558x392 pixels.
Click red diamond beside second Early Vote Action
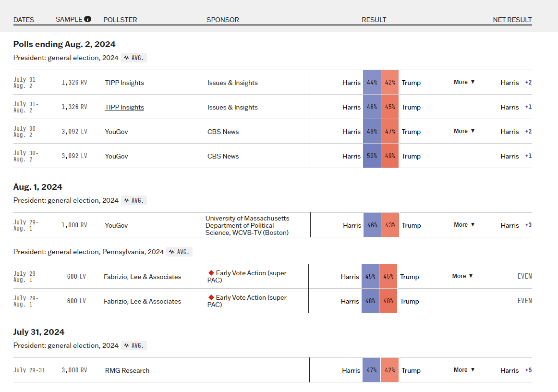pos(211,297)
